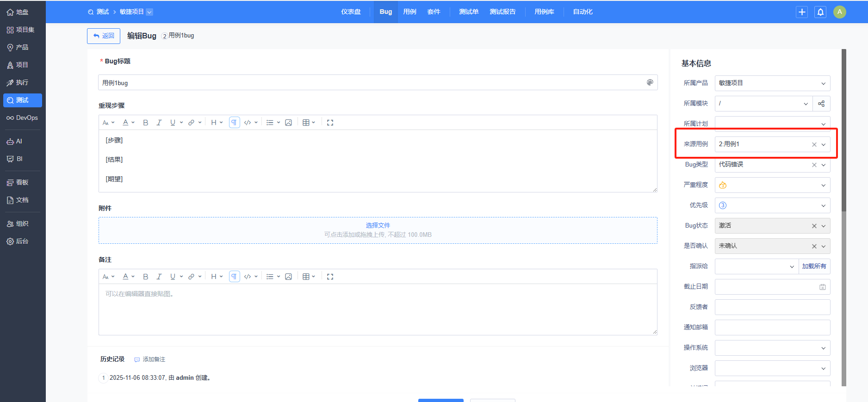Clear the Bug类型 selection
The image size is (868, 402).
coord(814,165)
